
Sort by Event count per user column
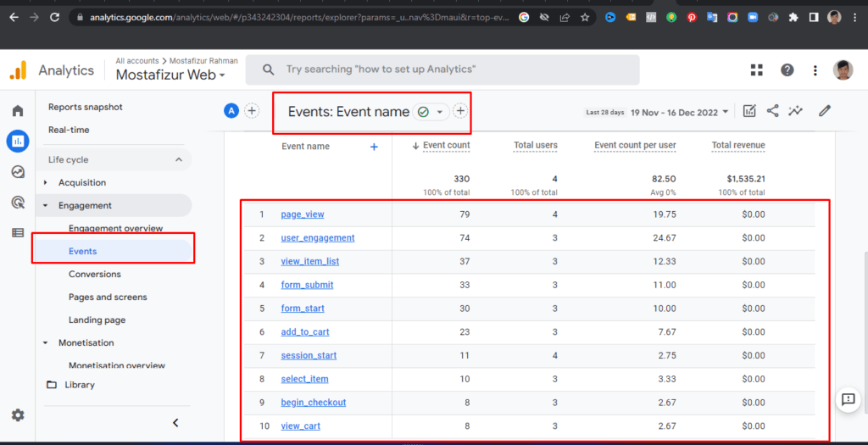coord(635,146)
